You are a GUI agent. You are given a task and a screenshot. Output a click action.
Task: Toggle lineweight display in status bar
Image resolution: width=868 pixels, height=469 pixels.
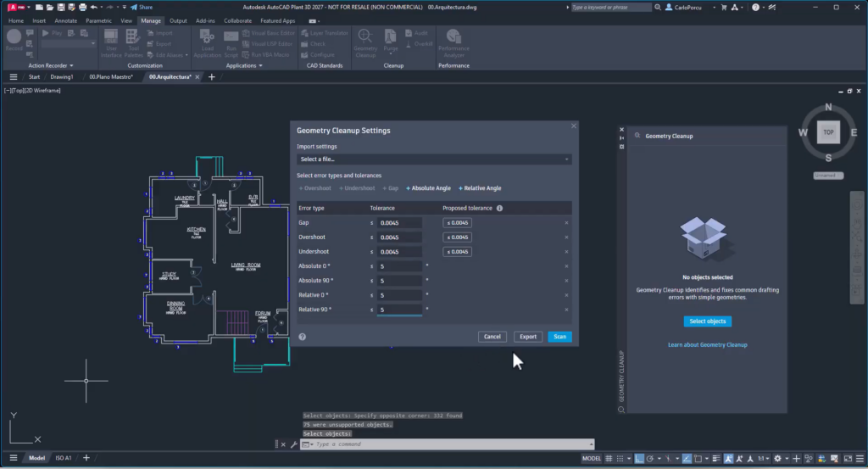click(x=716, y=459)
